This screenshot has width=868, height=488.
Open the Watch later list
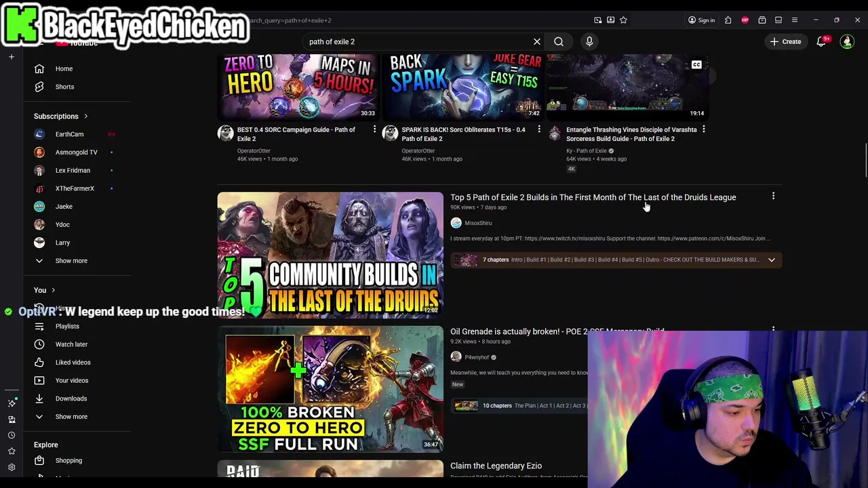click(71, 344)
